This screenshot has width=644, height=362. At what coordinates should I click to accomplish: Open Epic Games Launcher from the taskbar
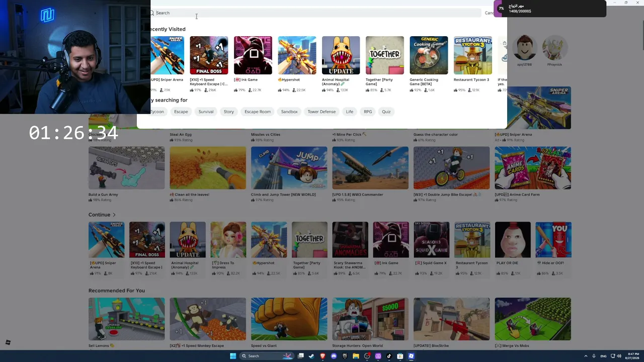(345, 356)
